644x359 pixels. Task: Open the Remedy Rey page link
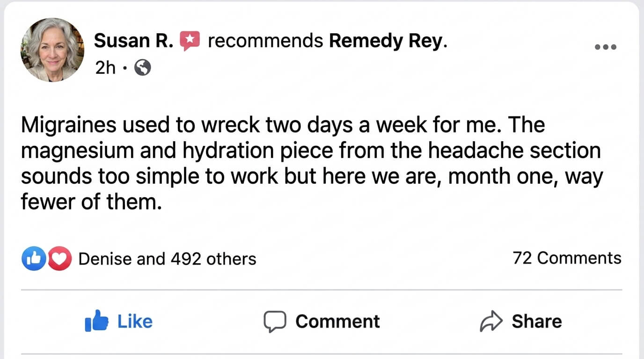click(x=388, y=41)
